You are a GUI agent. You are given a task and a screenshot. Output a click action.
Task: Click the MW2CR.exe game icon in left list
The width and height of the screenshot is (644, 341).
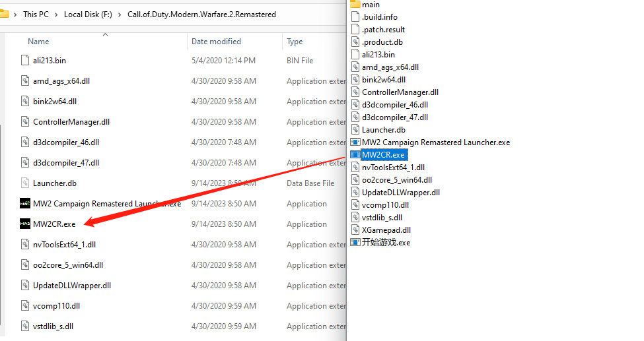click(25, 224)
